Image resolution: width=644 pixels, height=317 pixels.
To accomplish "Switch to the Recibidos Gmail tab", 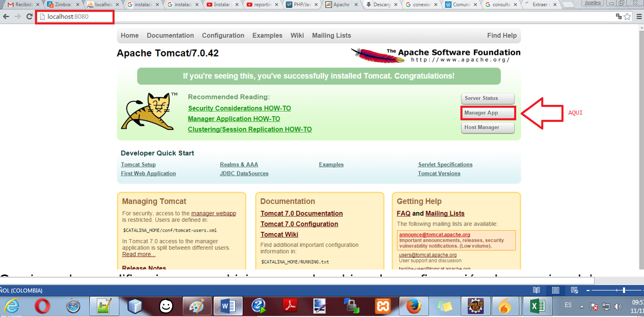I will click(x=22, y=4).
